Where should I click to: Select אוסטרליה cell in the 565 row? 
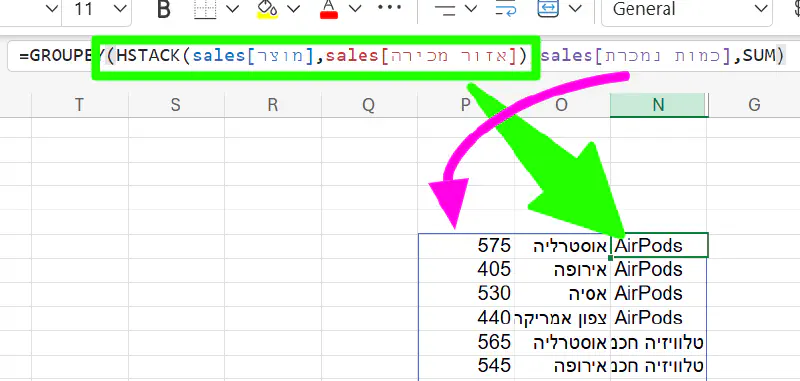(562, 342)
